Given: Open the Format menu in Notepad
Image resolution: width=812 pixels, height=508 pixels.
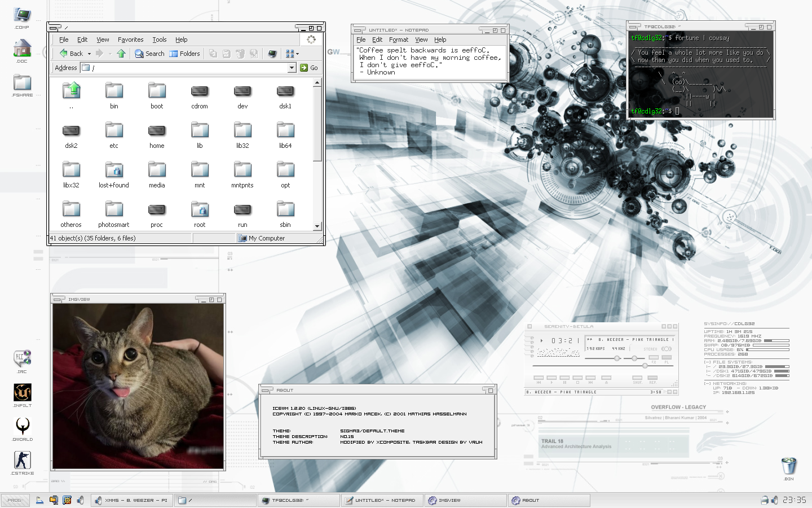Looking at the screenshot, I should pyautogui.click(x=398, y=40).
